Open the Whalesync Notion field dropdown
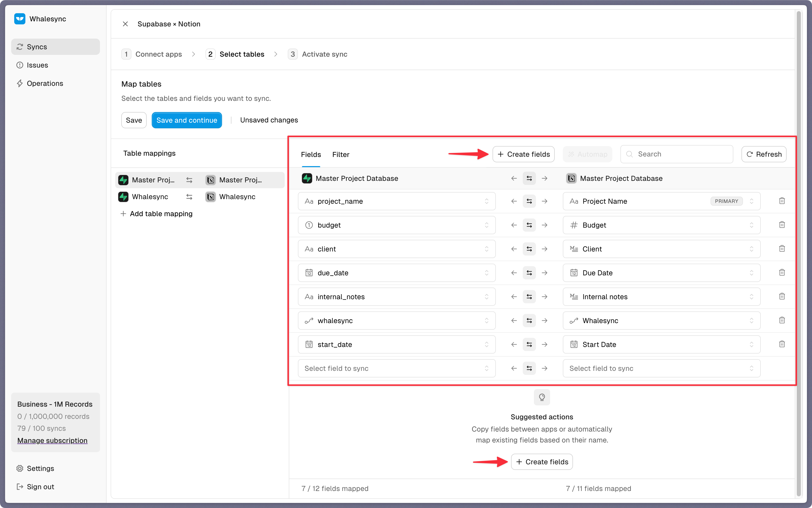 [661, 321]
